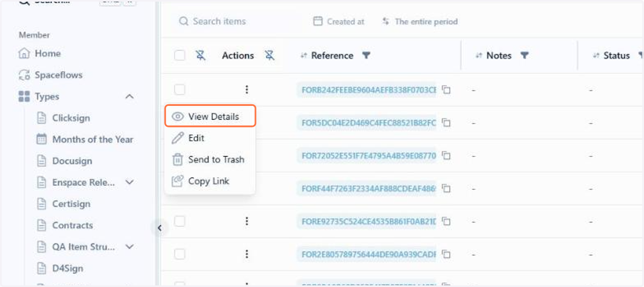Open the Certisign type

click(71, 204)
